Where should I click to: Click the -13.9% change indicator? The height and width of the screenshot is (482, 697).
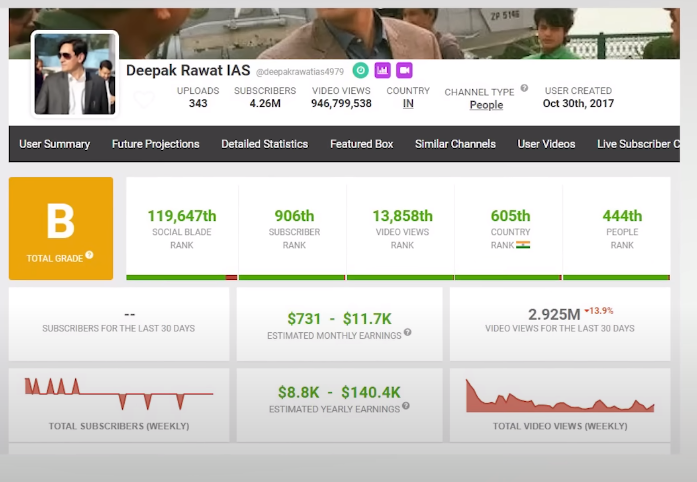[x=599, y=311]
